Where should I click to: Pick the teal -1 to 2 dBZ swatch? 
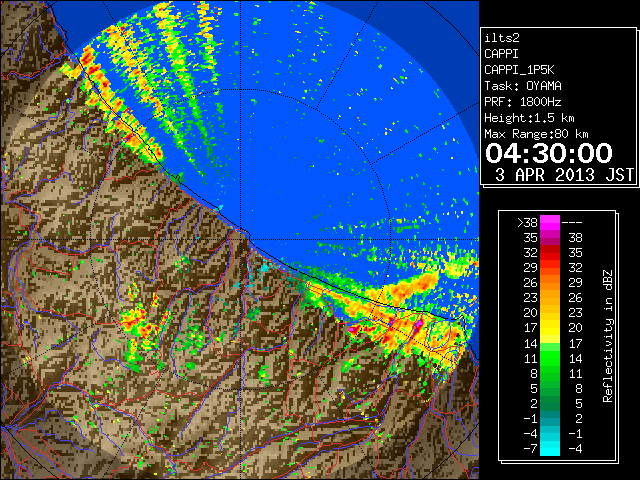[550, 418]
